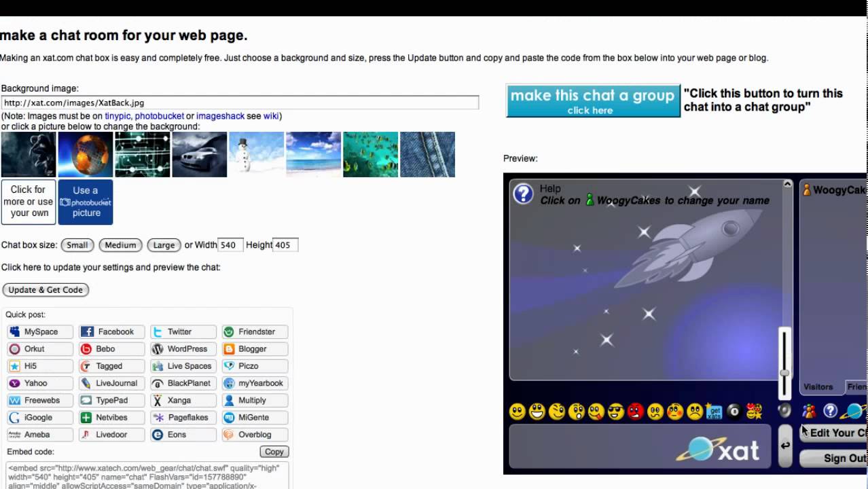Screen dimensions: 868x489
Task: Post chat to Tagged
Action: (112, 366)
